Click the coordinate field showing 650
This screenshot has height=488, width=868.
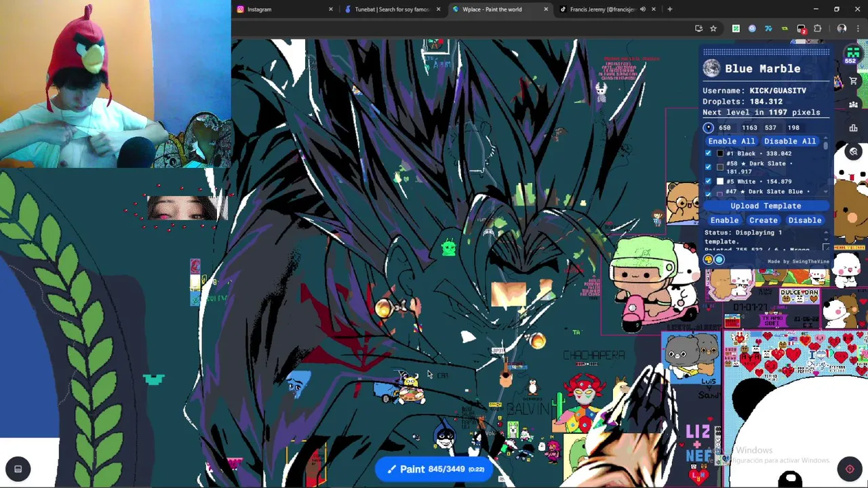[726, 127]
